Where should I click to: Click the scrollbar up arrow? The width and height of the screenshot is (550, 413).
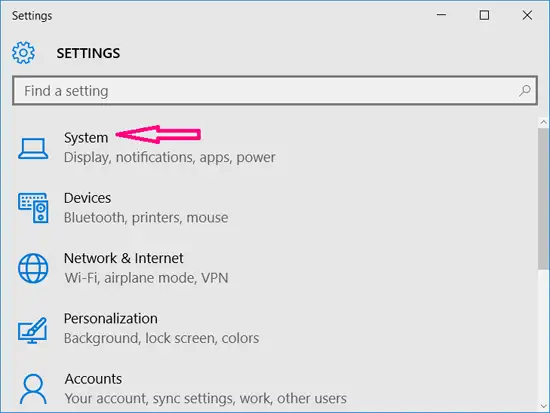pyautogui.click(x=544, y=122)
